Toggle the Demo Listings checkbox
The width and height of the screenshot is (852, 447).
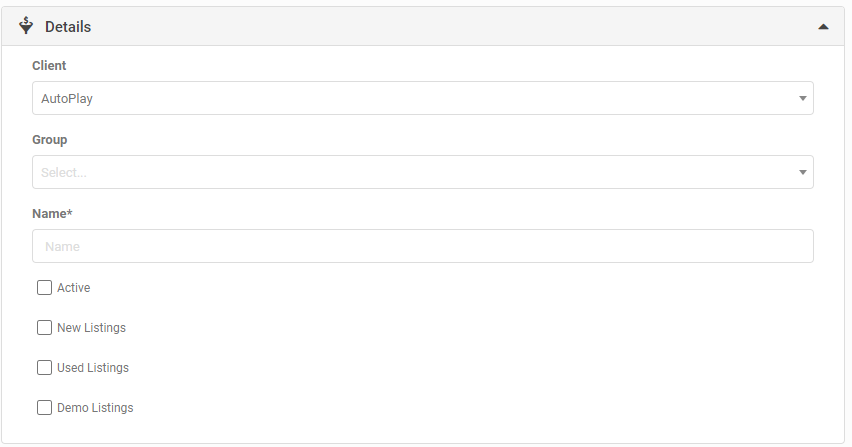44,408
